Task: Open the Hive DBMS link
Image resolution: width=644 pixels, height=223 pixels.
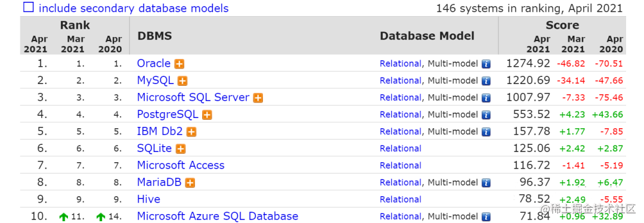Action: tap(148, 199)
